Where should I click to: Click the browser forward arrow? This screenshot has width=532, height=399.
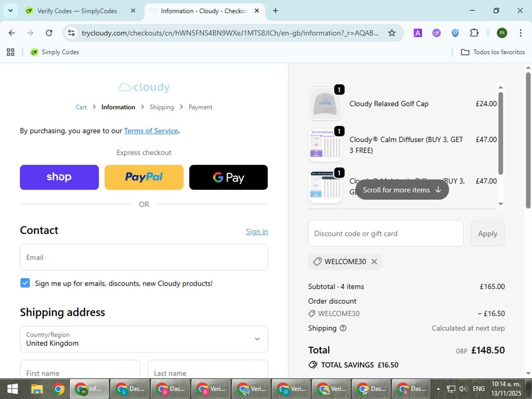pos(30,33)
